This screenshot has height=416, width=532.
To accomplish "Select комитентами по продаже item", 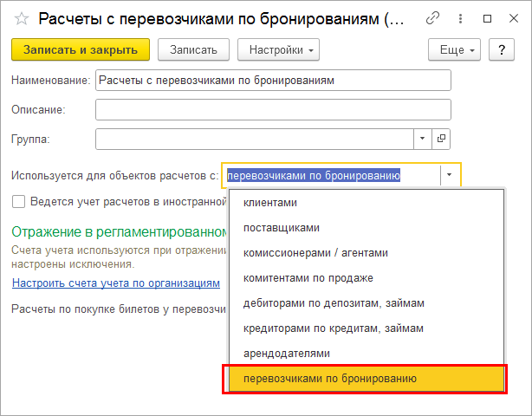I will pos(308,278).
